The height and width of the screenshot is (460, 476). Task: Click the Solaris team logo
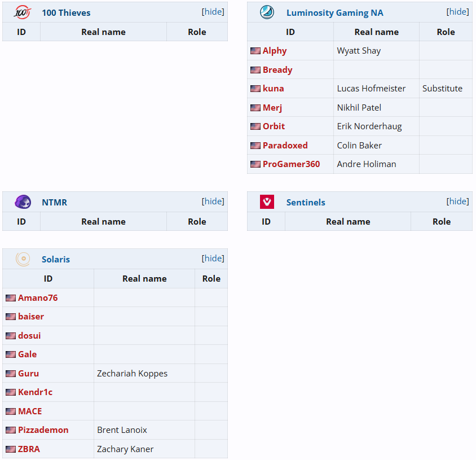pyautogui.click(x=23, y=259)
